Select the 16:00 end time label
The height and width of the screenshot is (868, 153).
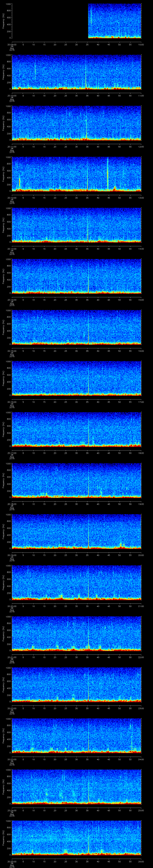click(x=141, y=351)
